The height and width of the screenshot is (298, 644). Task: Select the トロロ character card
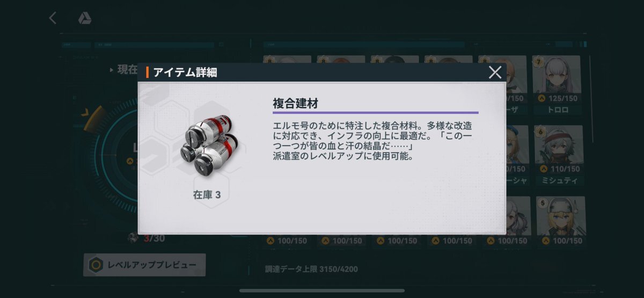coord(559,86)
